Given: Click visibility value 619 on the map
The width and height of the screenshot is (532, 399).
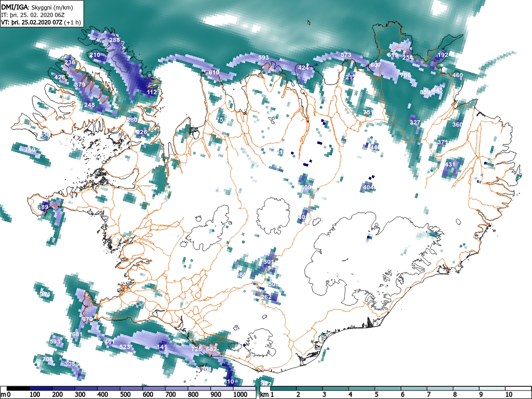Looking at the screenshot, I should [x=393, y=55].
